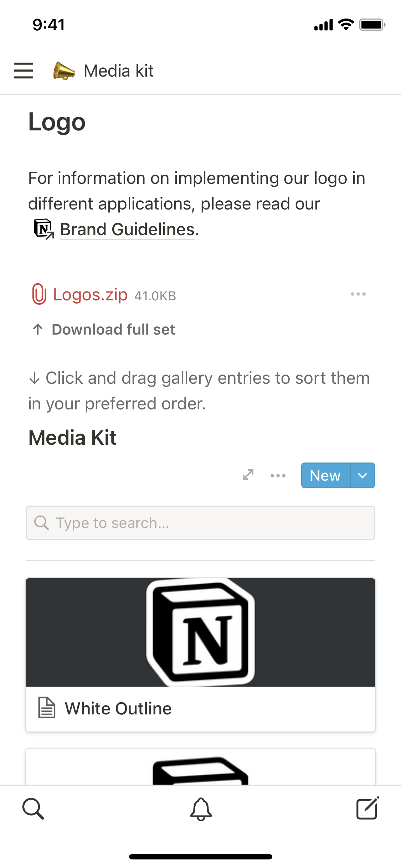401x868 pixels.
Task: Expand the dropdown arrow beside New
Action: click(363, 475)
